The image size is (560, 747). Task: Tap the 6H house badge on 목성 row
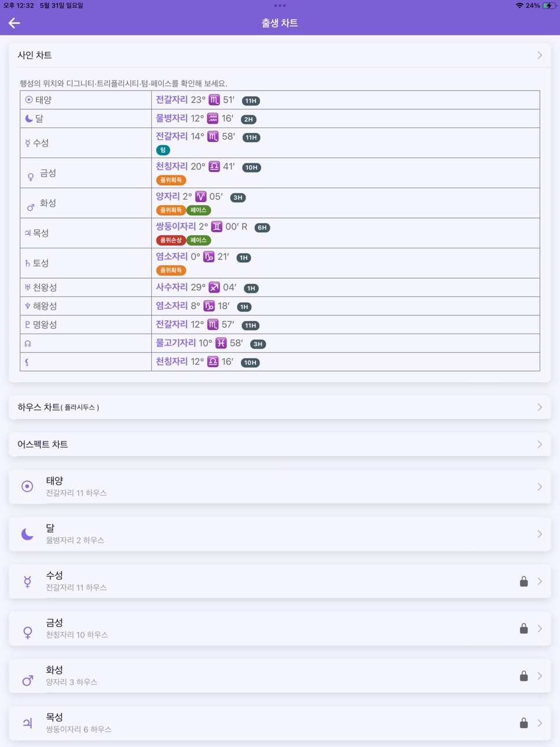click(262, 228)
